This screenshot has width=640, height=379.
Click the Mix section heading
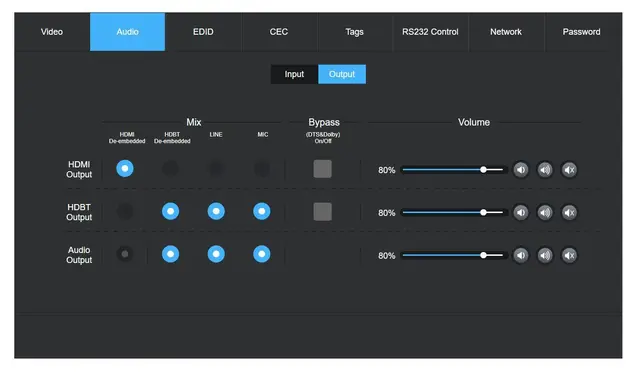pyautogui.click(x=193, y=122)
